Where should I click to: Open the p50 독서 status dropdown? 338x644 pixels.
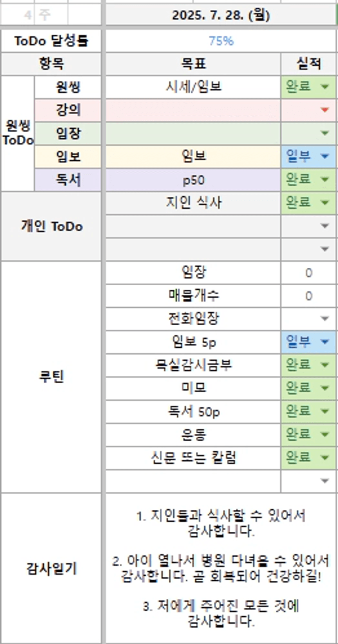[x=325, y=180]
